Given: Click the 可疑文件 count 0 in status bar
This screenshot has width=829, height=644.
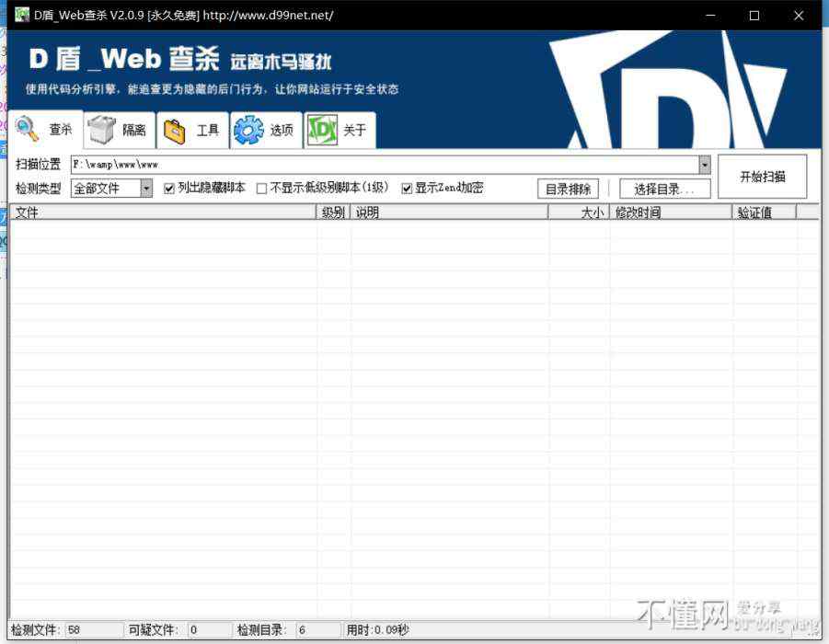Looking at the screenshot, I should pos(210,629).
